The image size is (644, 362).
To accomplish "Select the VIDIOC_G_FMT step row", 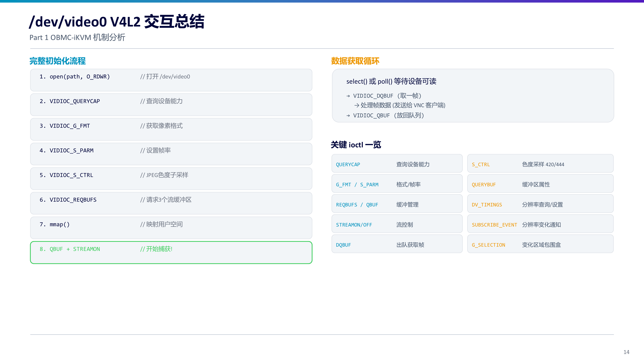I will (x=171, y=129).
